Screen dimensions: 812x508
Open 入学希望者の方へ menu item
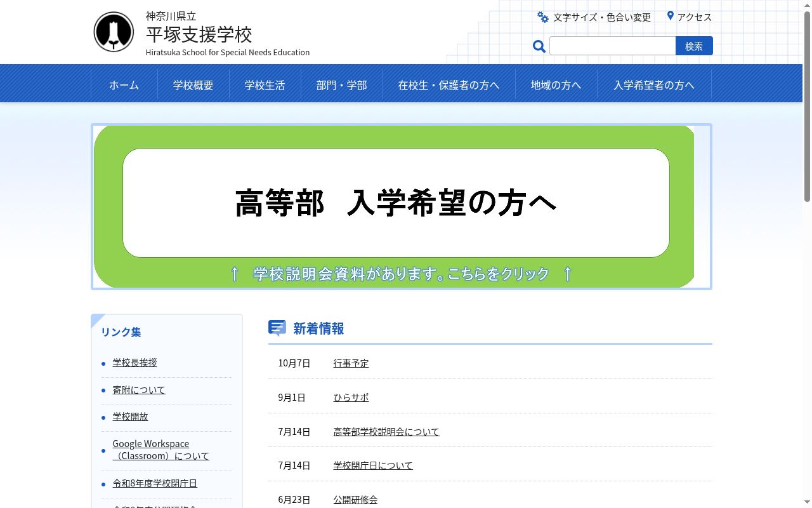(654, 85)
